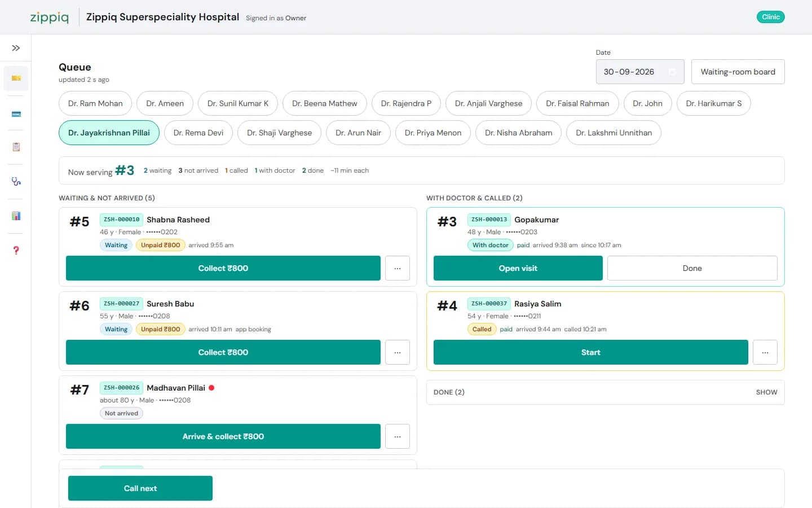
Task: Choose the Dr. Rajendra P chip
Action: tap(406, 103)
